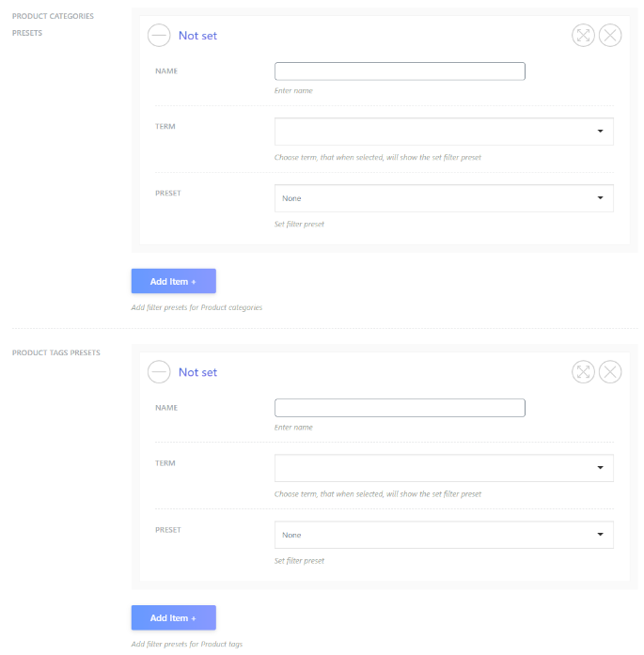Add Item to Product Categories presets
This screenshot has width=644, height=655.
173,281
